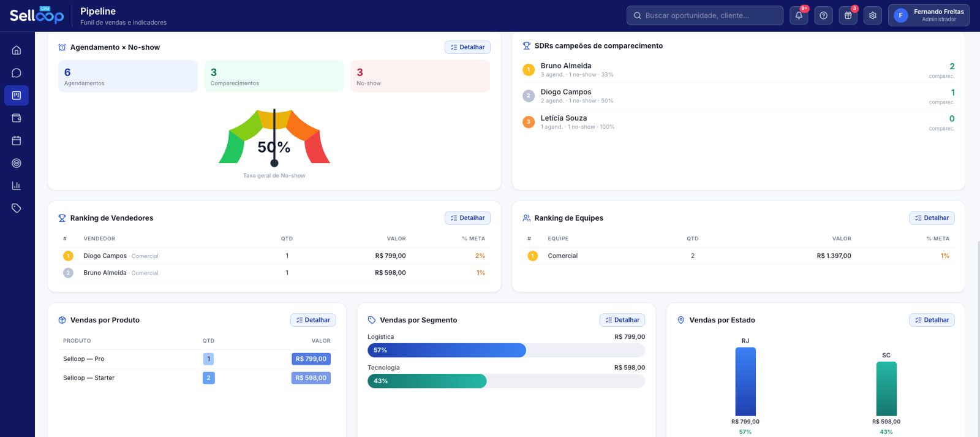Image resolution: width=980 pixels, height=437 pixels.
Task: Select Diogo Campos in SDRs campeões list
Action: [738, 96]
